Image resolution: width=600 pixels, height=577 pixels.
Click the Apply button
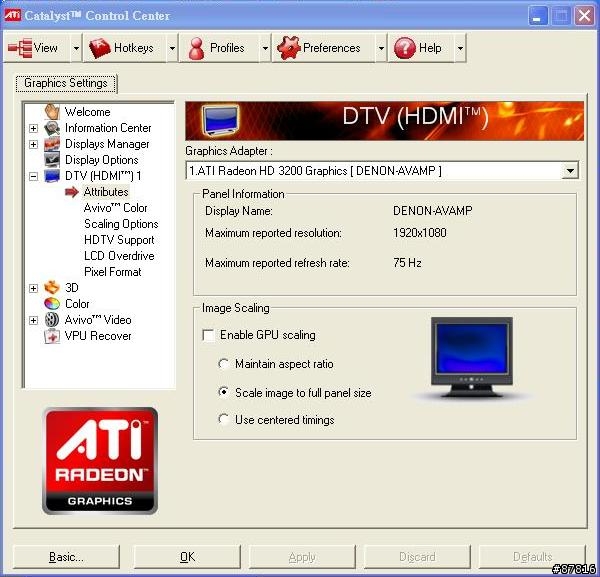(x=302, y=557)
